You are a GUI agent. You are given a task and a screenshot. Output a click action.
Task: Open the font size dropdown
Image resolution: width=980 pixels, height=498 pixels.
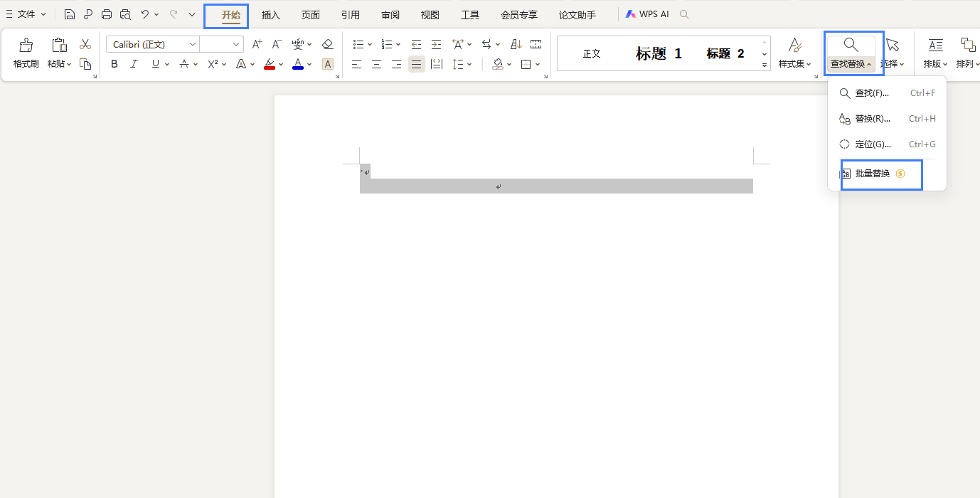236,44
